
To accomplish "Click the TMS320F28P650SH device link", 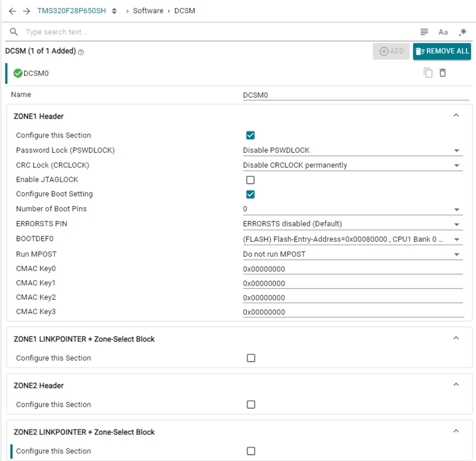I will click(x=72, y=11).
